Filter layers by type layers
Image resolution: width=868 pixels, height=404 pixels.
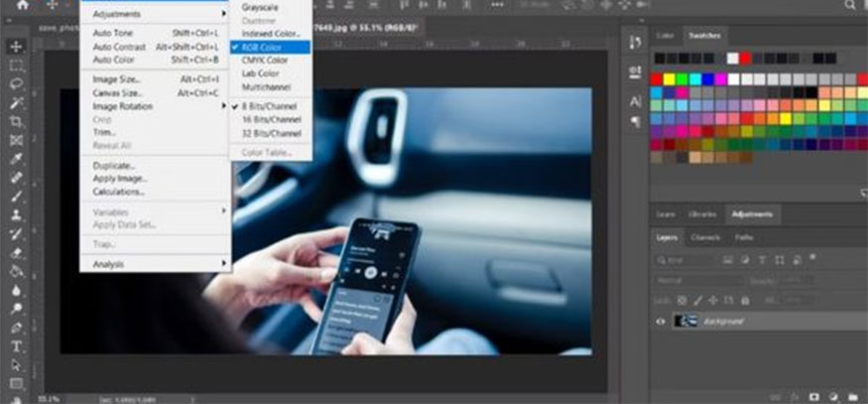(762, 260)
